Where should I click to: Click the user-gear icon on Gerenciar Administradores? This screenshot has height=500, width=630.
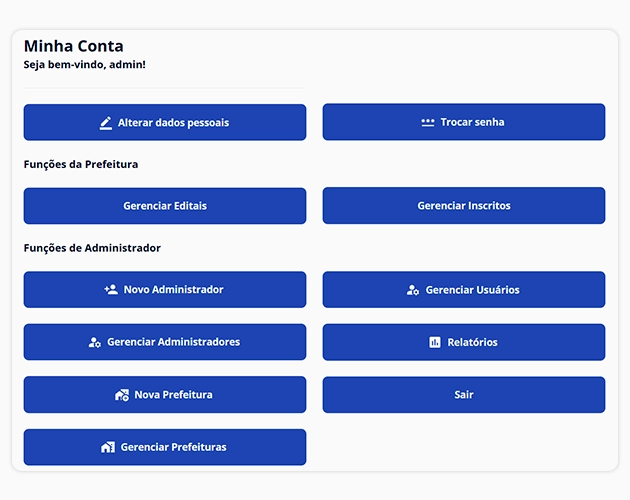pos(95,342)
